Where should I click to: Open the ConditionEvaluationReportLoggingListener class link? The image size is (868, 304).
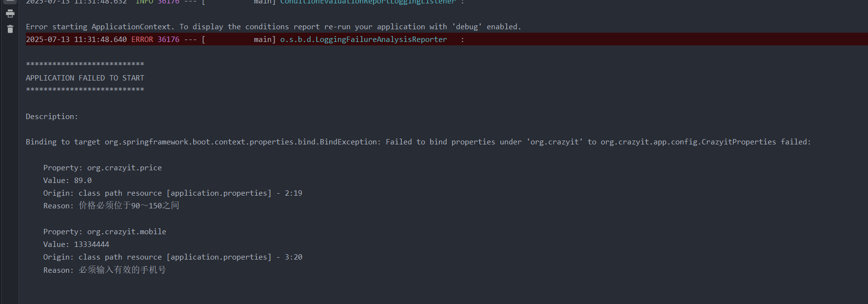(x=368, y=2)
